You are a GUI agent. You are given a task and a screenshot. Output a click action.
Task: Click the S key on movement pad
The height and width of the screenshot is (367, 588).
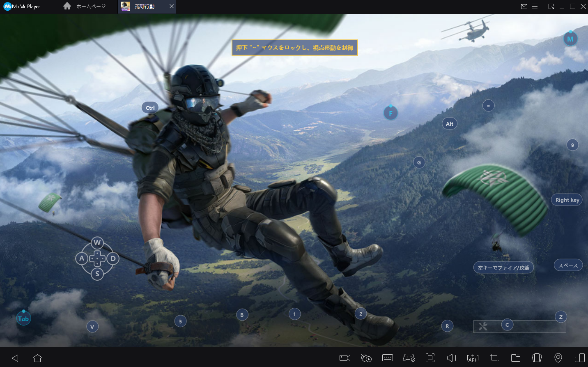[x=97, y=274]
